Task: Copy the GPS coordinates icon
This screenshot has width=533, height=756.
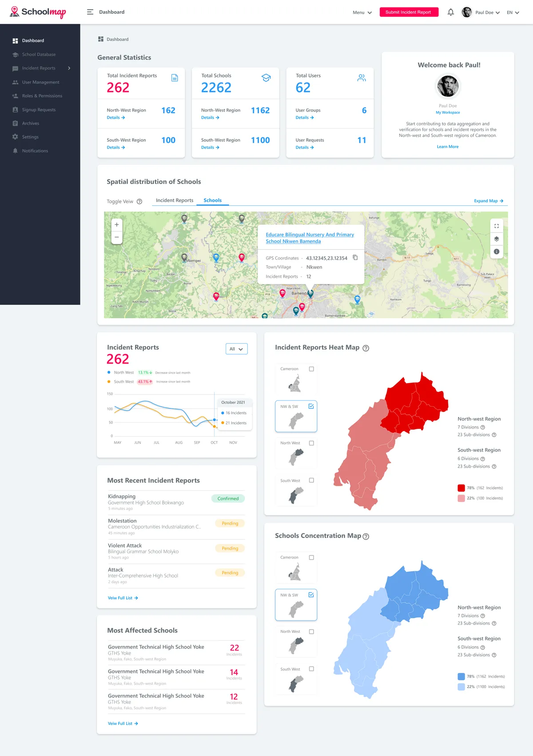Action: coord(355,257)
